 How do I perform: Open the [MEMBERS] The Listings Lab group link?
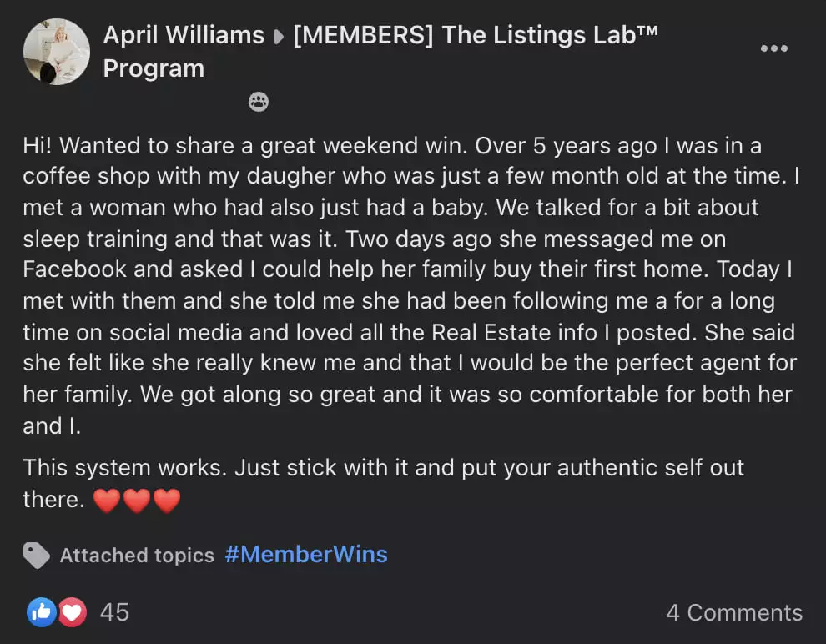[380, 51]
